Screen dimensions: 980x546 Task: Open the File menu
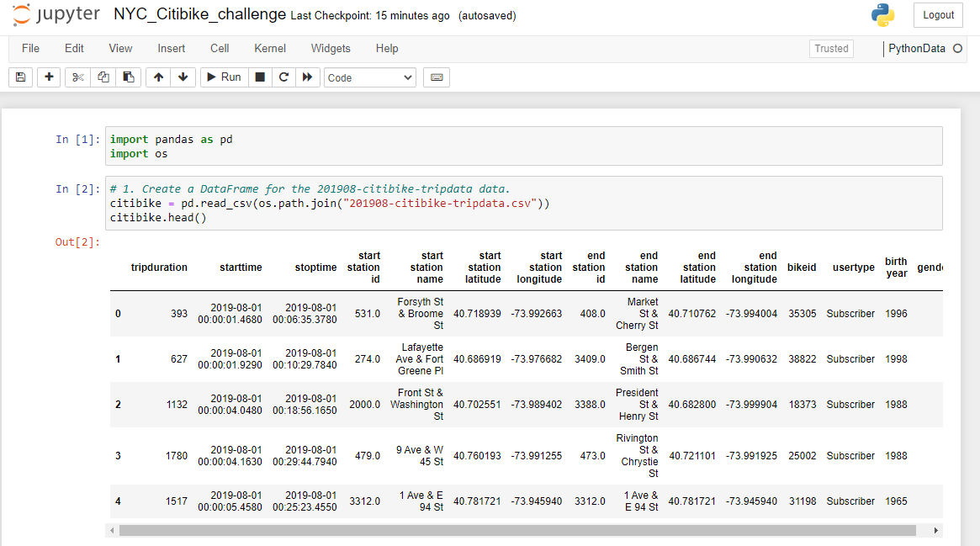[x=30, y=48]
